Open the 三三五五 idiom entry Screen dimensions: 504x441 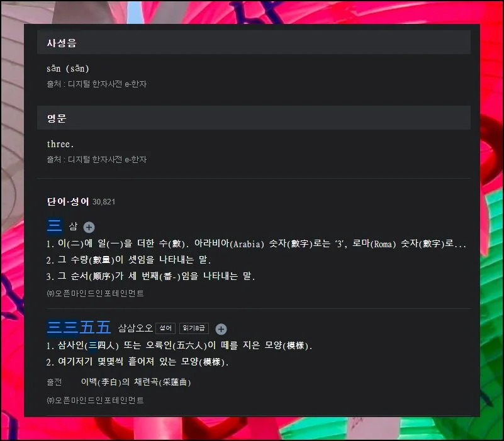tap(79, 328)
